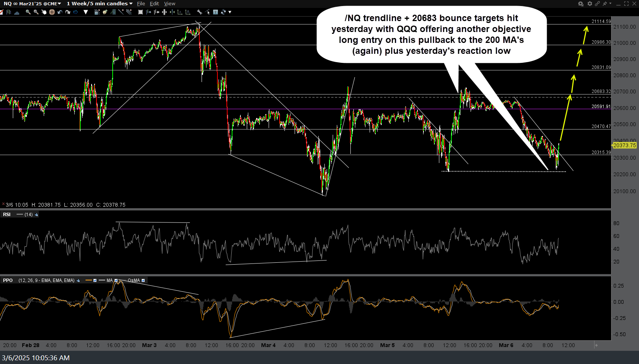Image resolution: width=639 pixels, height=364 pixels.
Task: Uncheck the PPO orange line checkbox
Action: click(x=95, y=280)
